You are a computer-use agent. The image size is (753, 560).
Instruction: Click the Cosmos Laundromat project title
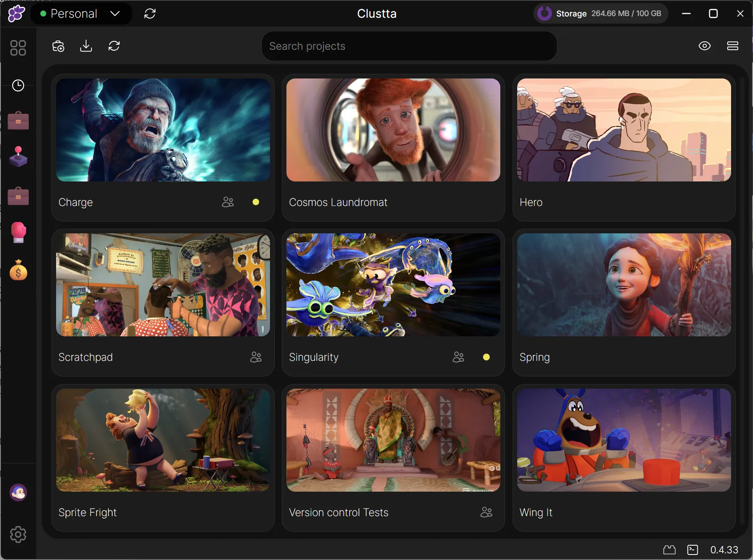tap(338, 203)
